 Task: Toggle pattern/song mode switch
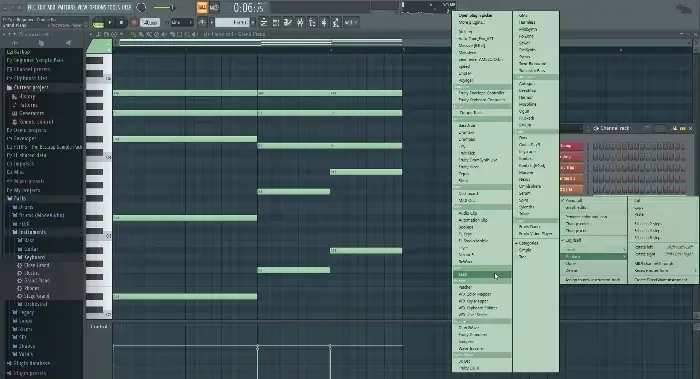98,22
